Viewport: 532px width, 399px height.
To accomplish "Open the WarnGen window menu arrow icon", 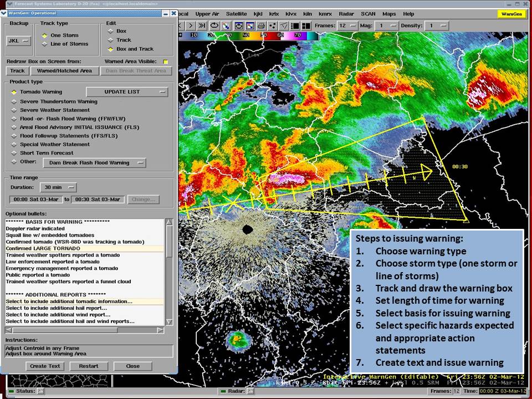I will [4, 13].
